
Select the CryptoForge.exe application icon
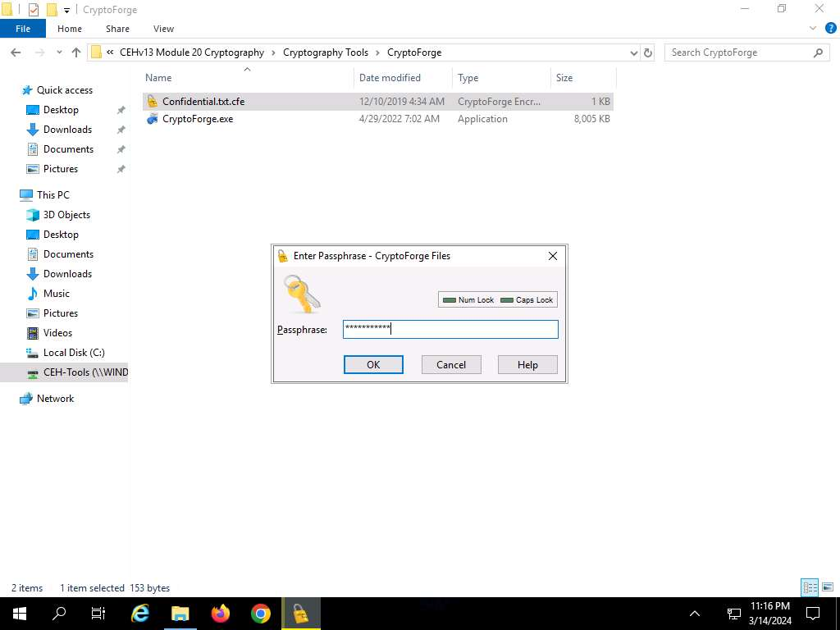pos(152,119)
